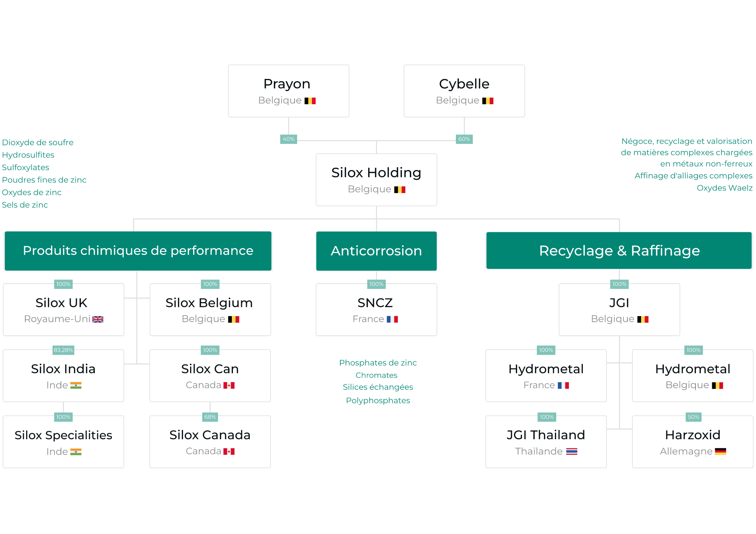Viewport: 756px width, 534px height.
Task: Click the Belgian flag in the Cybelle box
Action: click(x=488, y=101)
